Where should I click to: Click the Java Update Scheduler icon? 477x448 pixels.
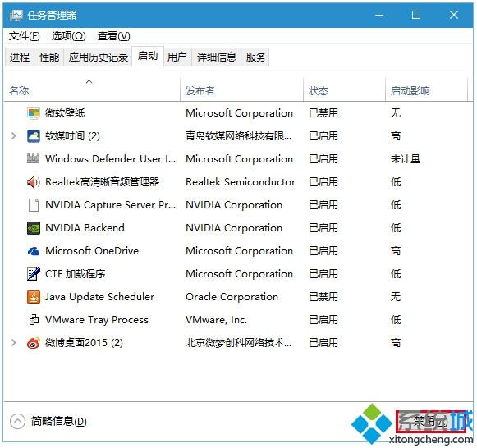point(34,297)
